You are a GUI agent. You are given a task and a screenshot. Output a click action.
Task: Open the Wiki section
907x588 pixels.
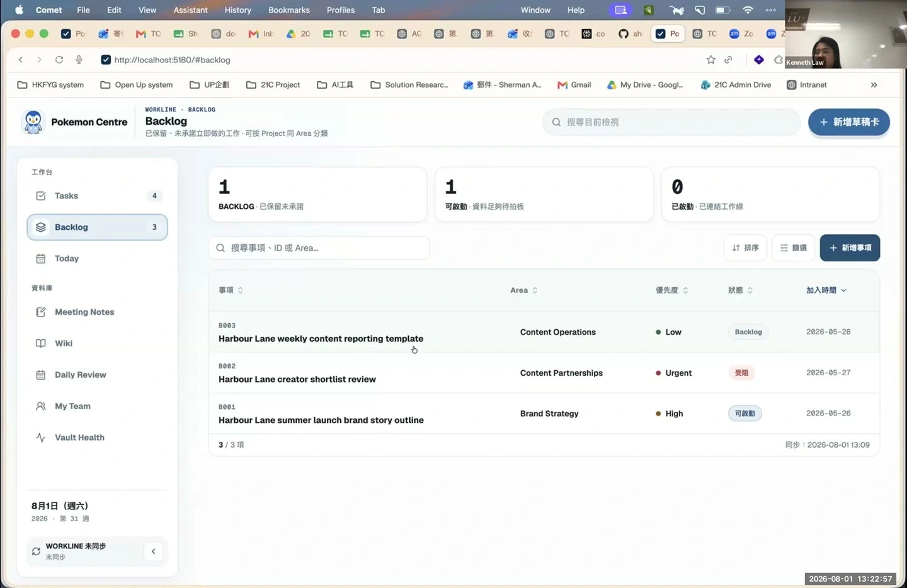click(x=97, y=344)
